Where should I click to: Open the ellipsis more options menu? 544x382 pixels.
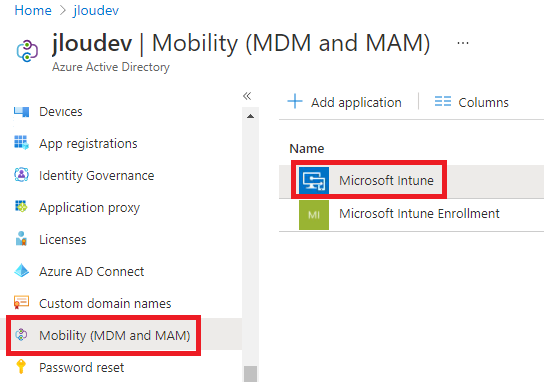463,43
